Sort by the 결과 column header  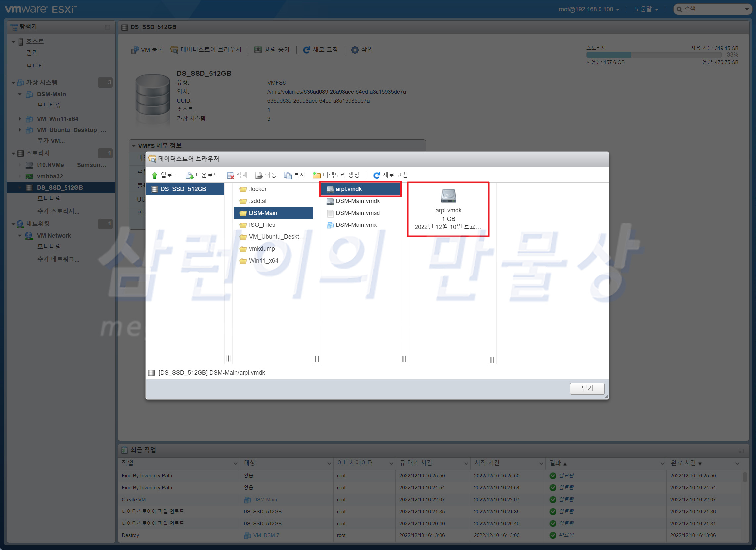click(x=556, y=463)
